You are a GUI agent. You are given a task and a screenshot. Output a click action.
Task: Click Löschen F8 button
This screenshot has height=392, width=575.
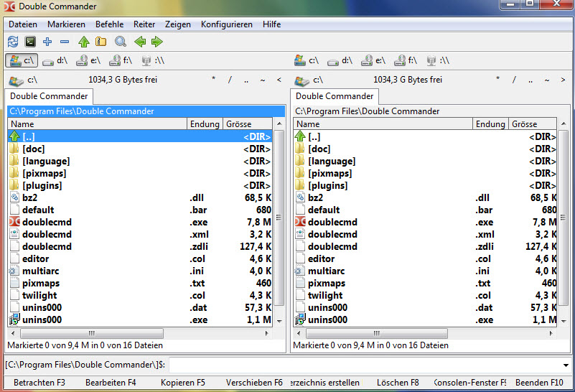click(398, 383)
